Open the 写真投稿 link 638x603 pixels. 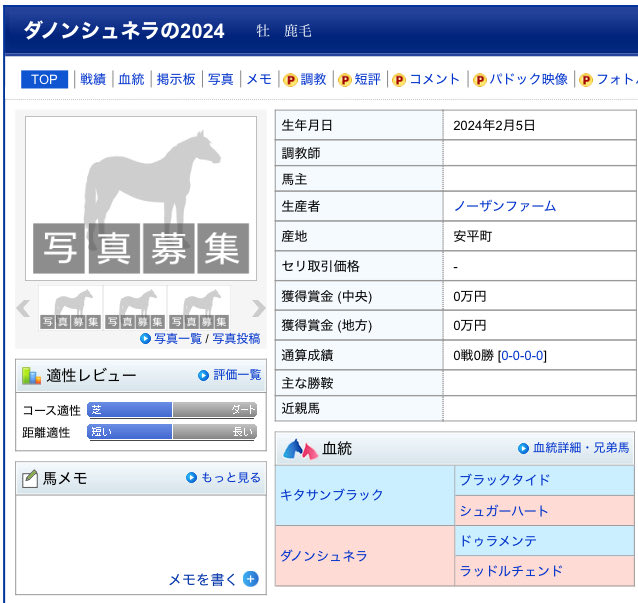pos(236,339)
